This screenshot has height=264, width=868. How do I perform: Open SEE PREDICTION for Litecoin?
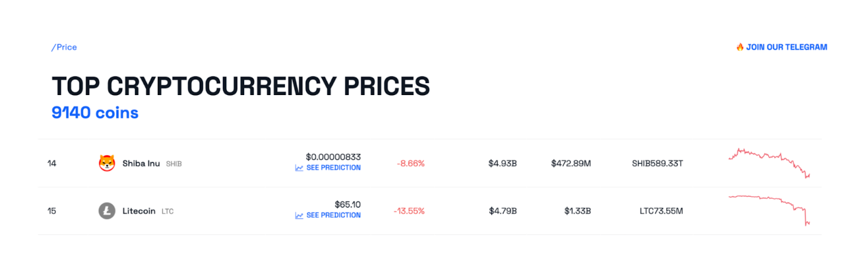333,216
